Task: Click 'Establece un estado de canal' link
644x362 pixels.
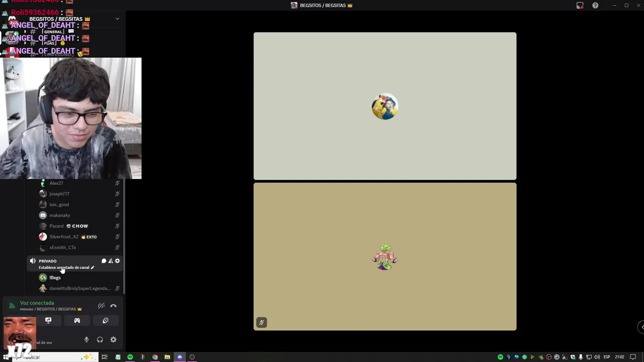Action: tap(64, 267)
